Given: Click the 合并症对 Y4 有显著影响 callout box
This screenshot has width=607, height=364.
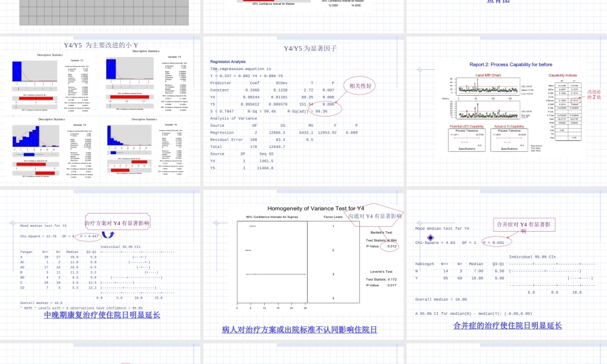Looking at the screenshot, I should [x=523, y=226].
